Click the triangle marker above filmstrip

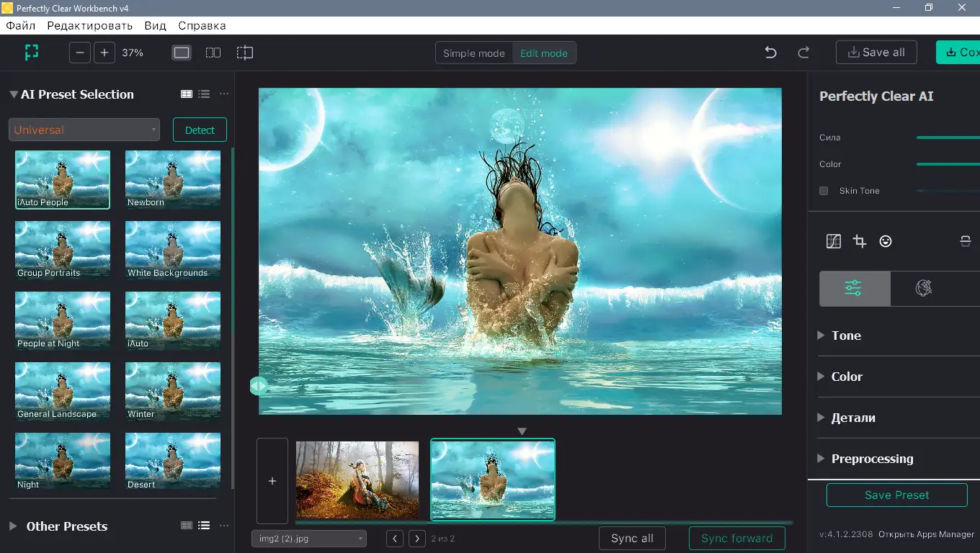[x=522, y=431]
